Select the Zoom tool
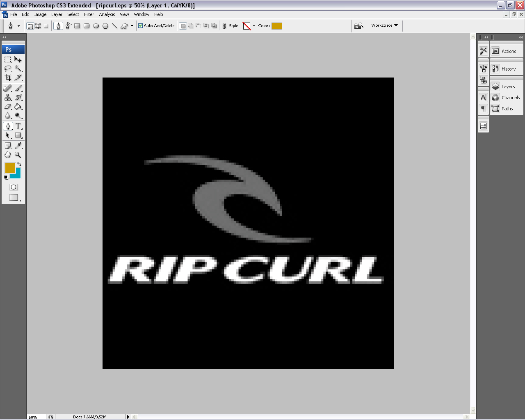The image size is (525, 420). pos(18,155)
